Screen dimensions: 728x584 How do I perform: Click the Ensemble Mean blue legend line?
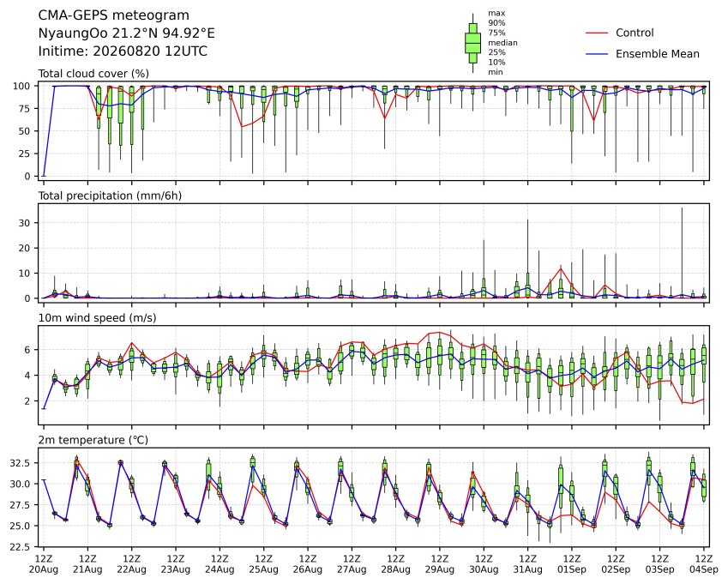(597, 54)
